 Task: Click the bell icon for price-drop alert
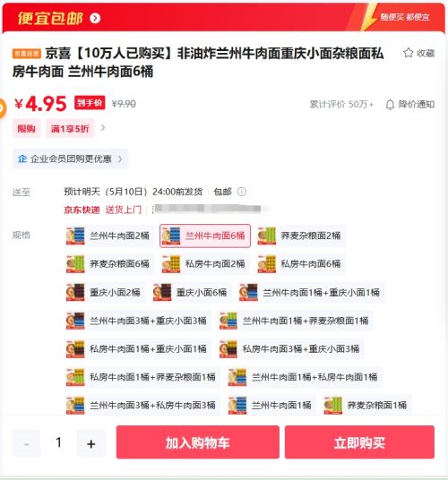tap(390, 105)
